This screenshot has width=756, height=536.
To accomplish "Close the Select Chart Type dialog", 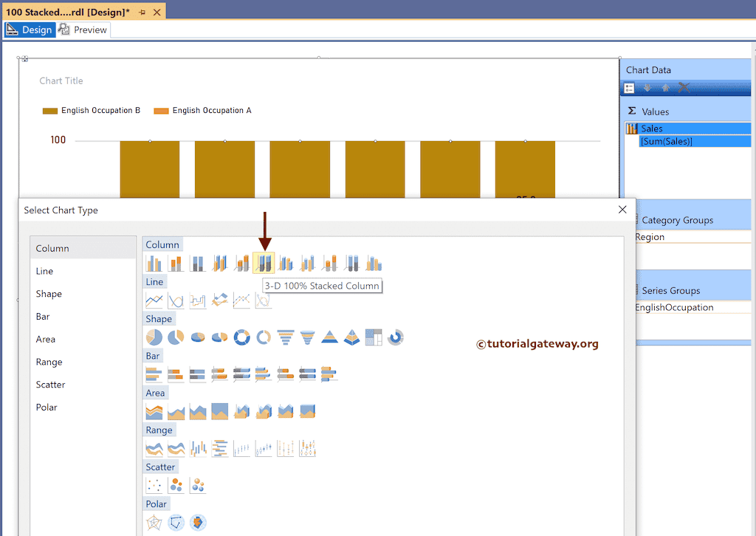I will [622, 210].
